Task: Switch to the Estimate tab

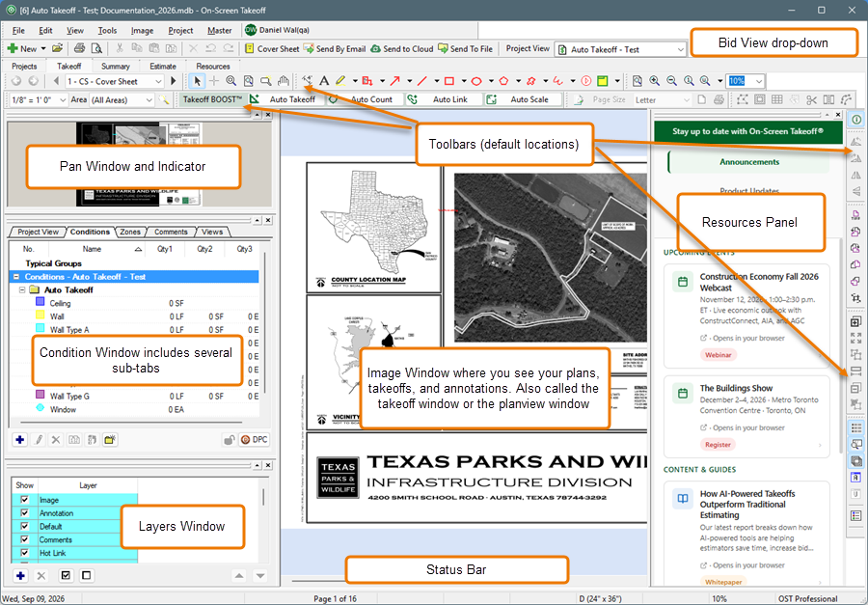Action: pyautogui.click(x=163, y=66)
